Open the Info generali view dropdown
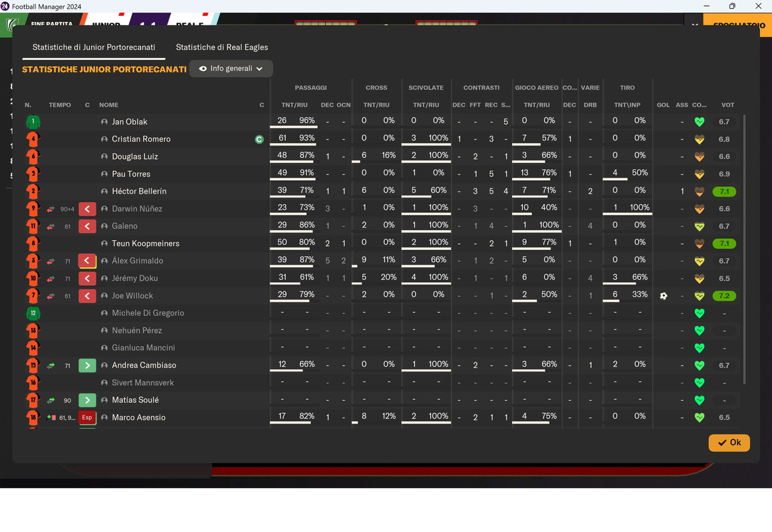 [x=231, y=68]
